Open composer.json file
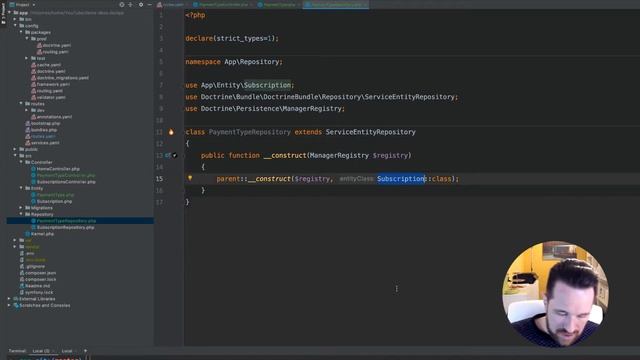 coord(40,273)
